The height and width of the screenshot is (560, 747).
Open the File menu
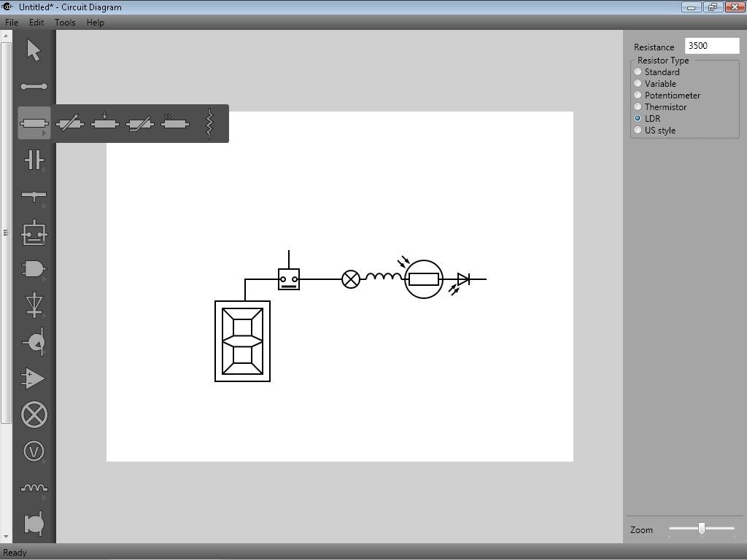click(11, 22)
